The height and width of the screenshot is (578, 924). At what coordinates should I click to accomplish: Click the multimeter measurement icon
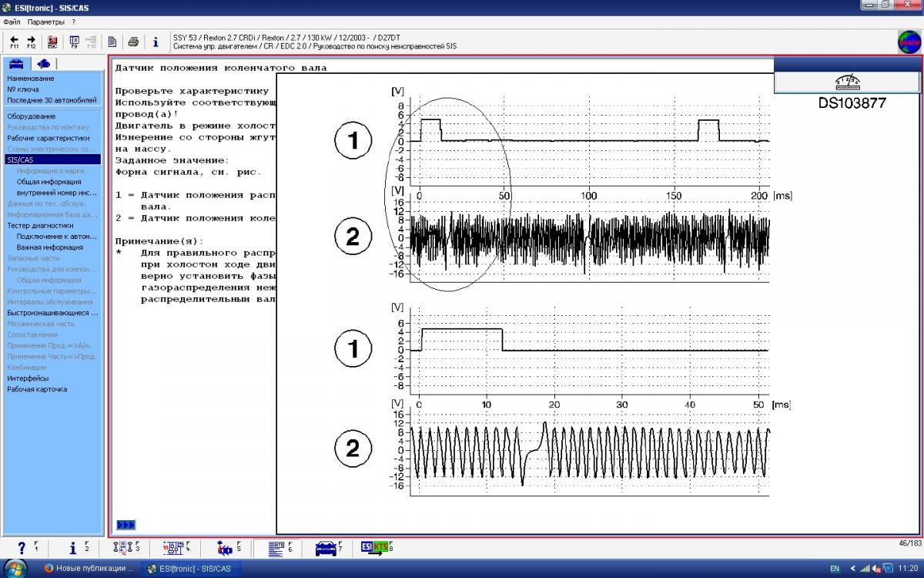point(847,83)
